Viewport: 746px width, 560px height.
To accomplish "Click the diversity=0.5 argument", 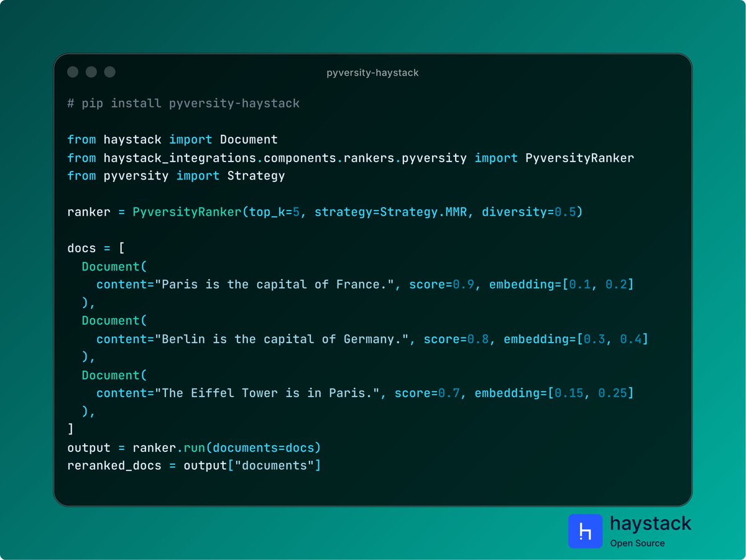I will (x=529, y=212).
